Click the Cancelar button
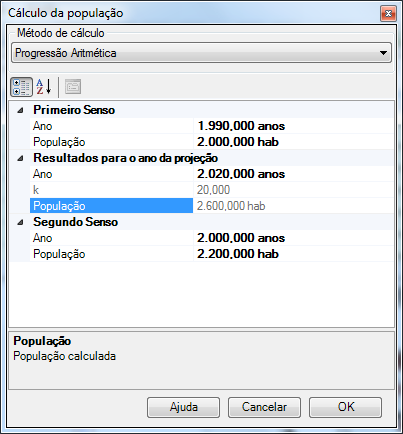This screenshot has width=403, height=434. (x=264, y=407)
